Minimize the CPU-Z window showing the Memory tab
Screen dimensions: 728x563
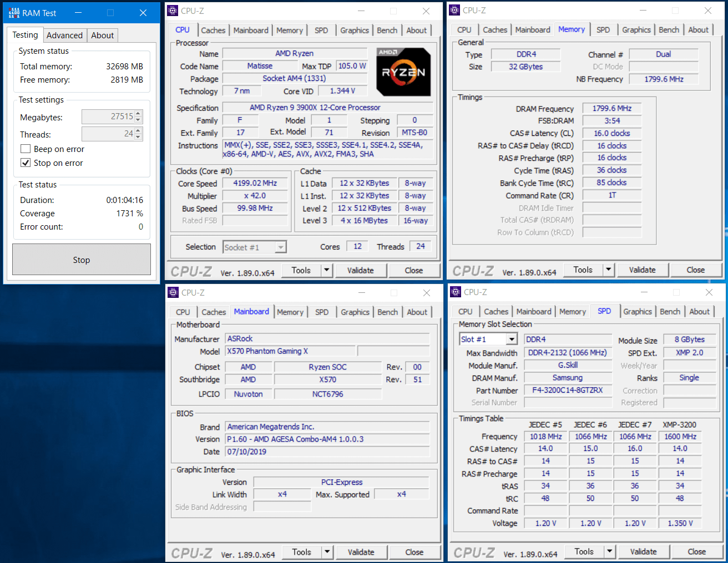tap(643, 11)
